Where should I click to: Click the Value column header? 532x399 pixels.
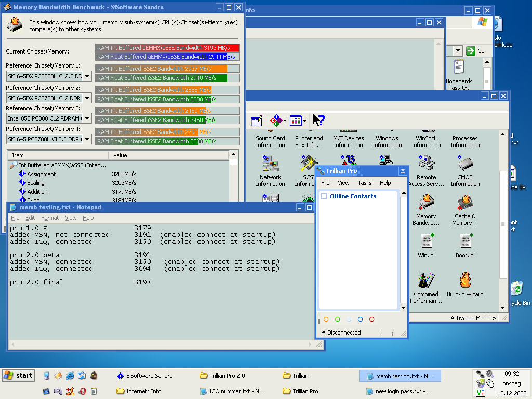coord(169,155)
